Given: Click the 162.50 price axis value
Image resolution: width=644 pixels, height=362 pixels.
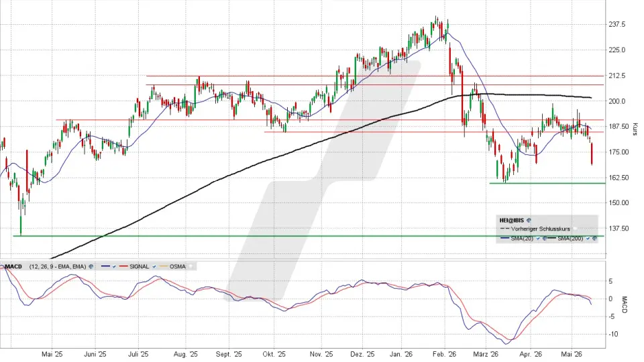Looking at the screenshot, I should pyautogui.click(x=619, y=178).
